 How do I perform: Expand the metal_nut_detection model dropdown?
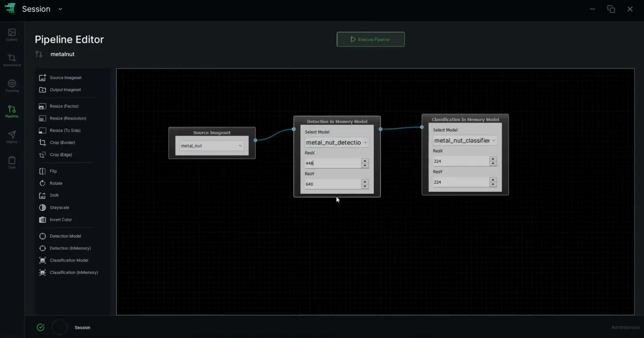[x=337, y=143]
